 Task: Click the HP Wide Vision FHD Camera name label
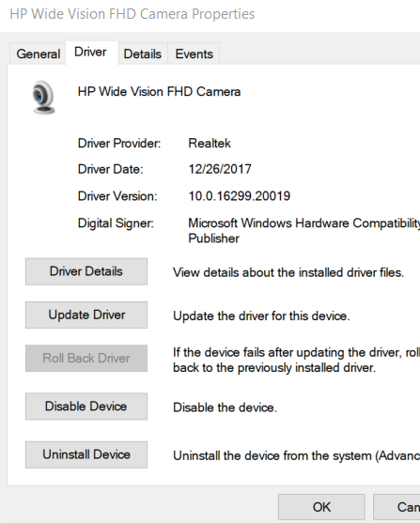pyautogui.click(x=159, y=92)
